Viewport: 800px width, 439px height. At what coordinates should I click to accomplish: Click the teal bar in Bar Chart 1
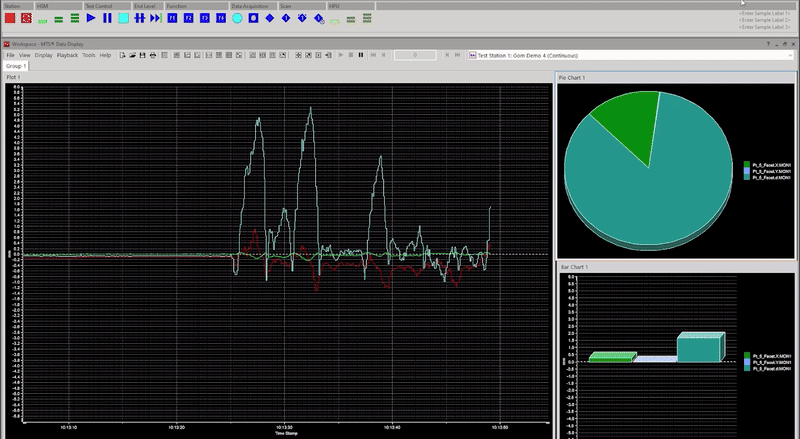700,348
